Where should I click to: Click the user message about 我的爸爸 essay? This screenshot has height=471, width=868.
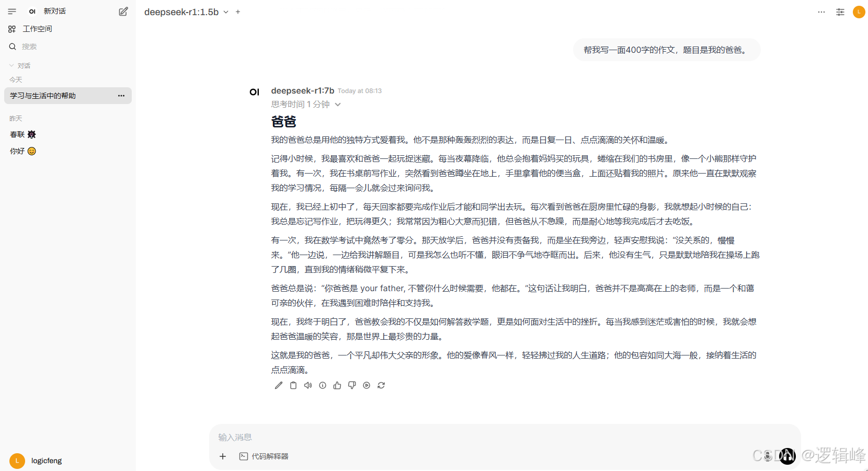(x=666, y=50)
